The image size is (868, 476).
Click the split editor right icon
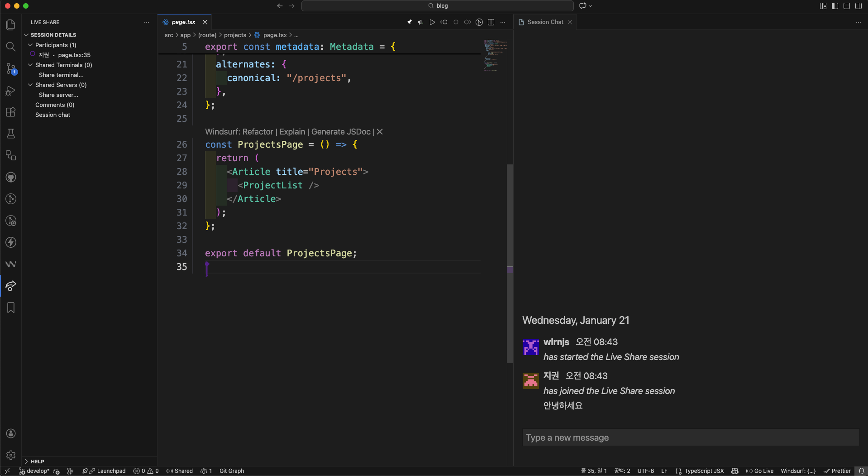tap(491, 22)
